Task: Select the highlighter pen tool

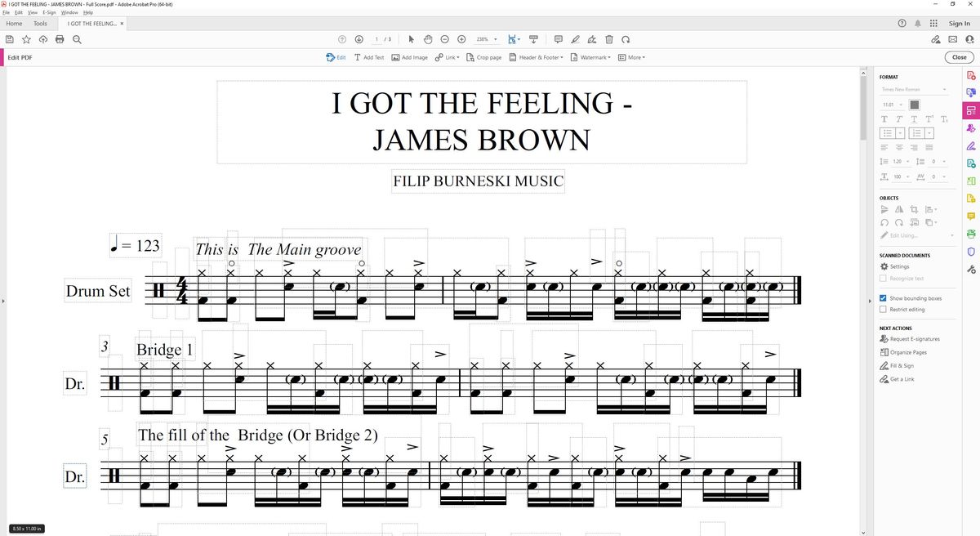Action: pyautogui.click(x=575, y=39)
